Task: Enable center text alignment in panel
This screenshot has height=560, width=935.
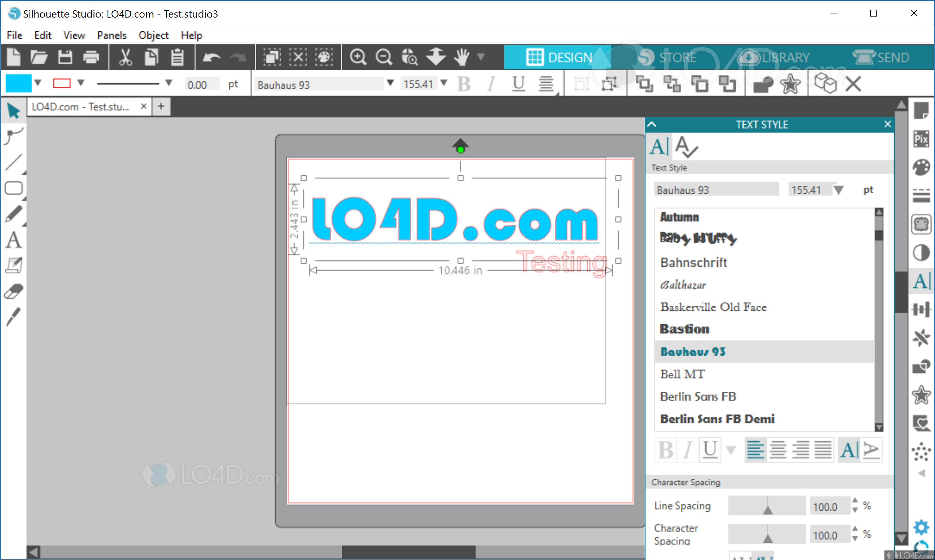Action: tap(777, 449)
